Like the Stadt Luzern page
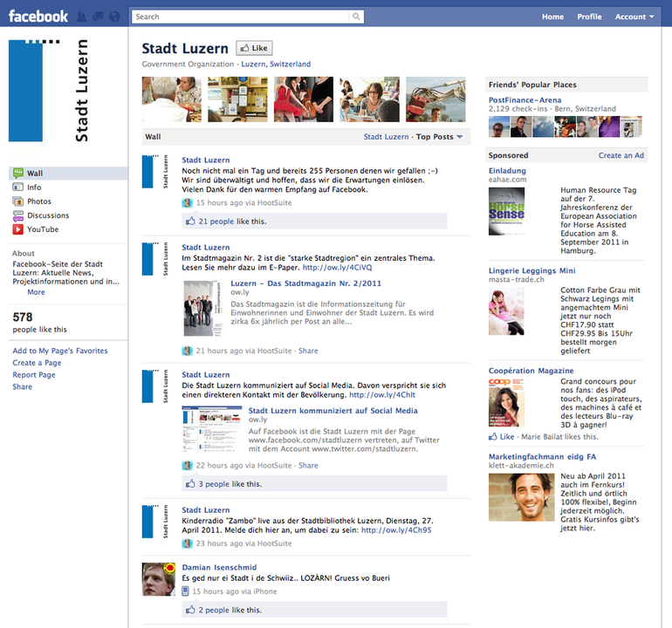672x628 pixels. tap(254, 48)
